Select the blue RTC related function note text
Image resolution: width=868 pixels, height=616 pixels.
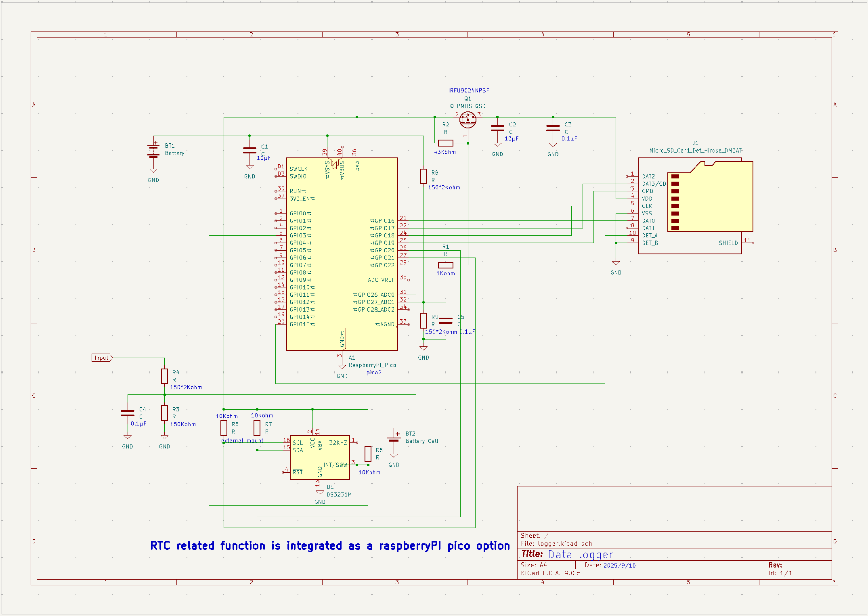[329, 546]
